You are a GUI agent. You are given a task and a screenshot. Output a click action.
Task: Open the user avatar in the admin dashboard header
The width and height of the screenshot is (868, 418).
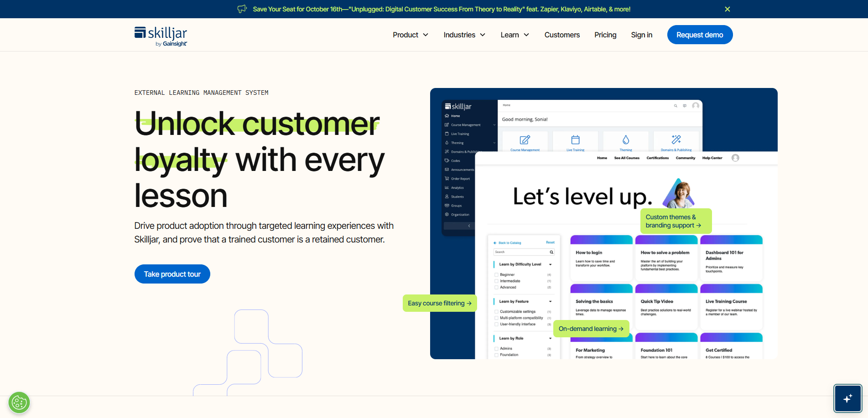[696, 106]
